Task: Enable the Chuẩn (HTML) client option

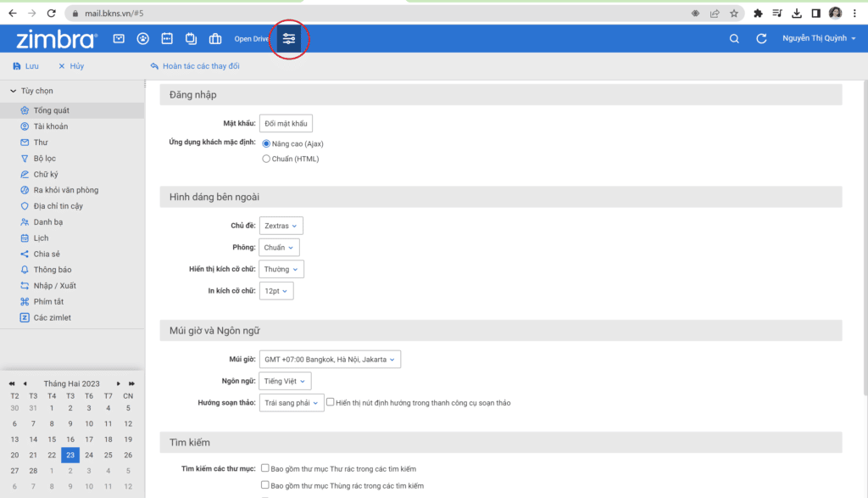Action: [x=266, y=158]
